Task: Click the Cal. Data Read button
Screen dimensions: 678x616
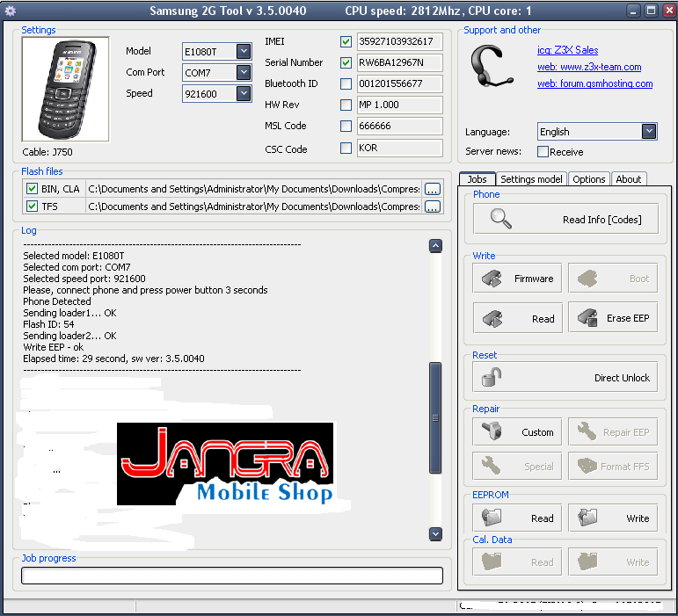Action: (517, 562)
